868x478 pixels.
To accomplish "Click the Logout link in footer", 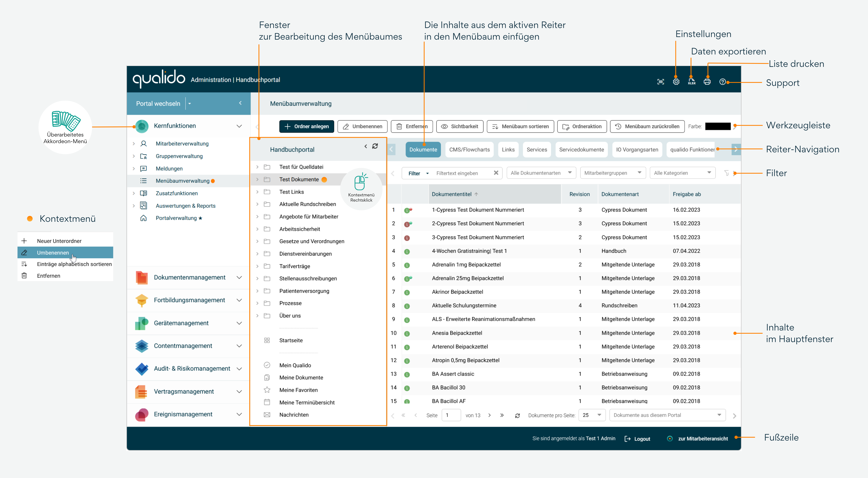I will pyautogui.click(x=637, y=439).
